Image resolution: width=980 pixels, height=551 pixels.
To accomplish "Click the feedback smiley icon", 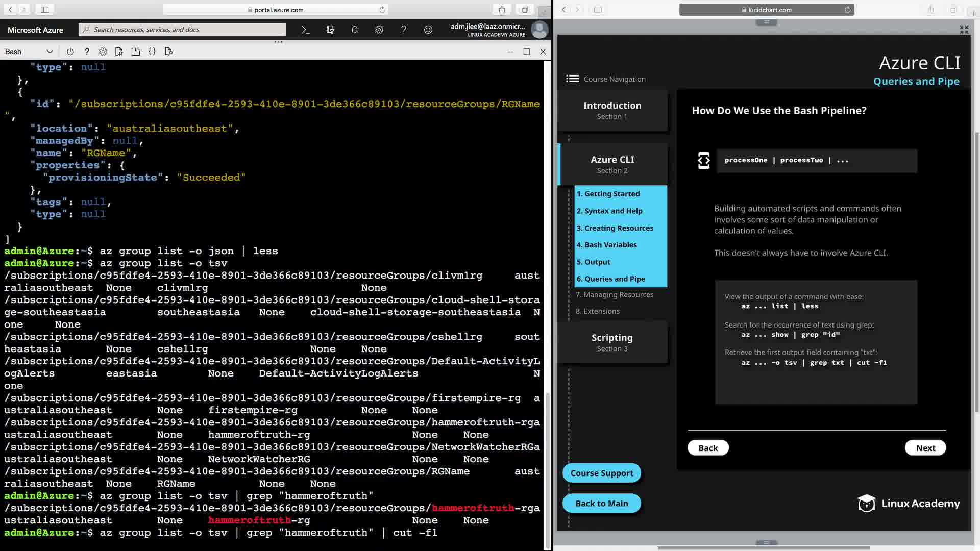I will (x=428, y=30).
